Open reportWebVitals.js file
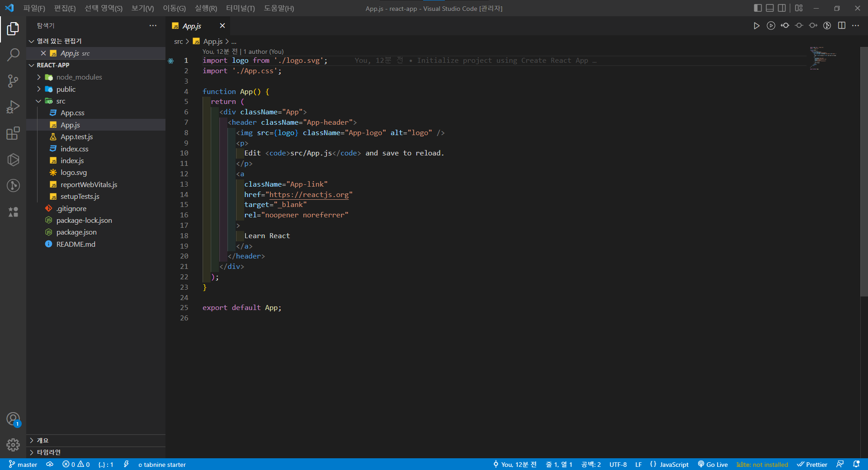Image resolution: width=868 pixels, height=470 pixels. [x=96, y=185]
